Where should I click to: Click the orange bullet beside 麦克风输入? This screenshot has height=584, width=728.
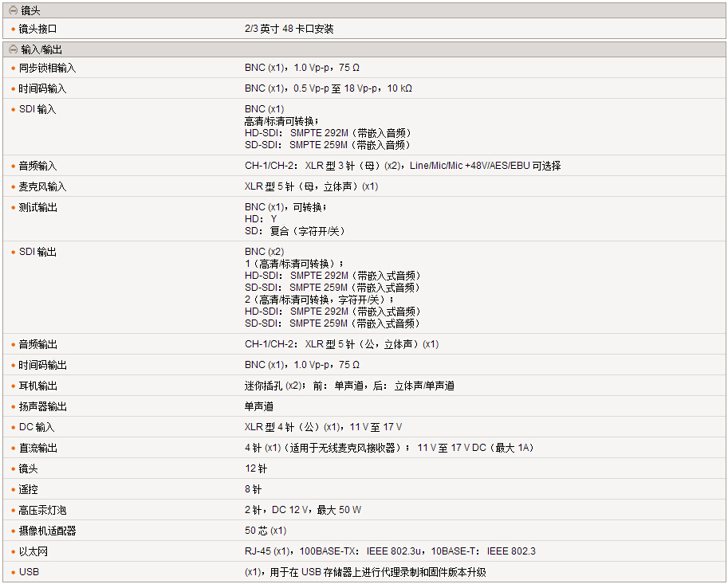coord(14,187)
